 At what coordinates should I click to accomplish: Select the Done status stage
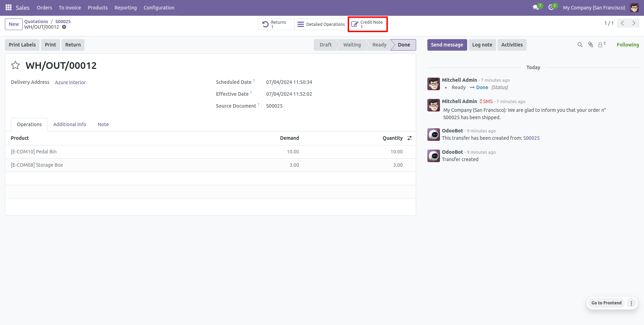point(404,45)
